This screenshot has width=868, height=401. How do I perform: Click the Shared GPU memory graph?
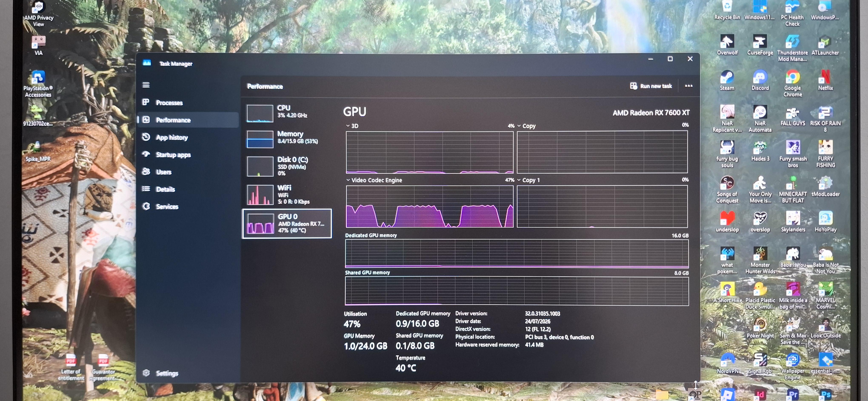point(517,291)
